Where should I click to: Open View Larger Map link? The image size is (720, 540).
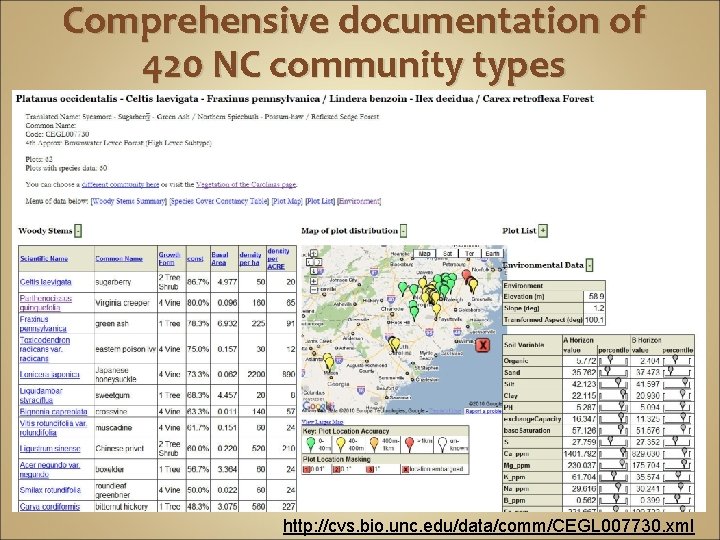(x=322, y=422)
